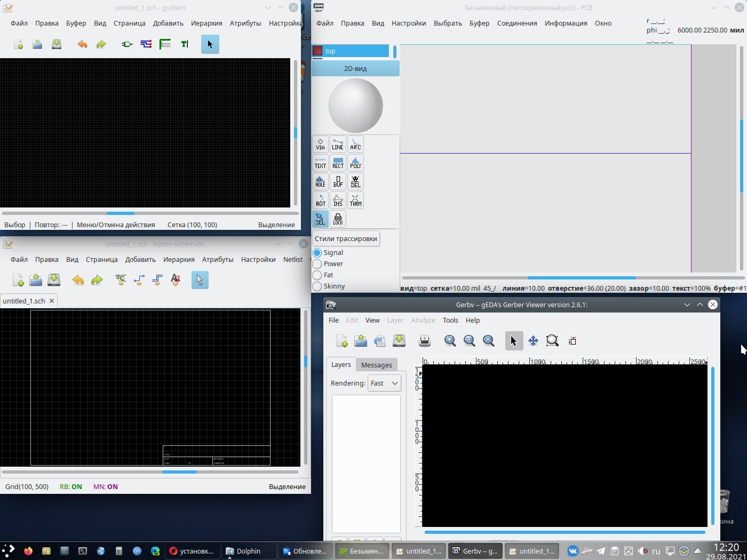This screenshot has height=560, width=747.
Task: Click volume icon in system tray
Action: click(x=642, y=551)
